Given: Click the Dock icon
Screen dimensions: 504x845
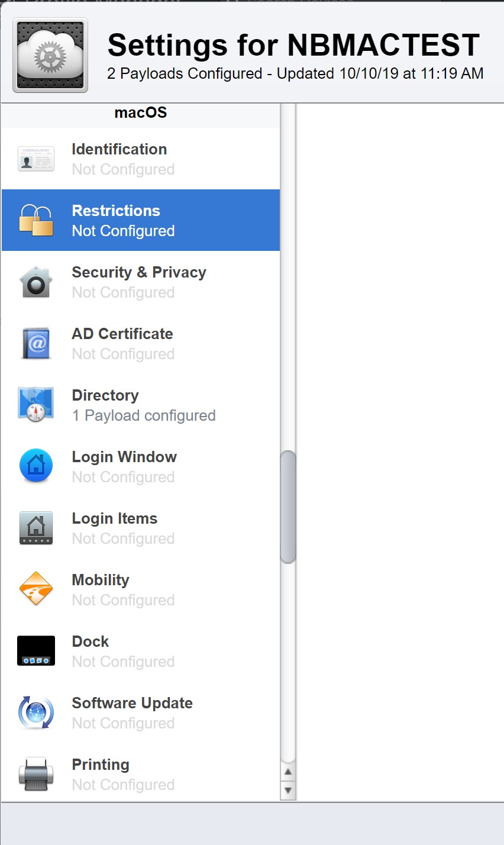Looking at the screenshot, I should [36, 651].
